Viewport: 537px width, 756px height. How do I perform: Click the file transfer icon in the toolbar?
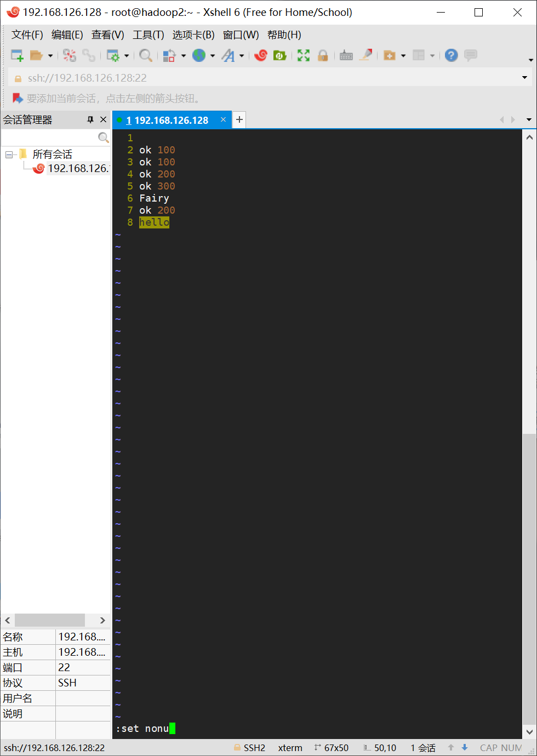(x=169, y=55)
